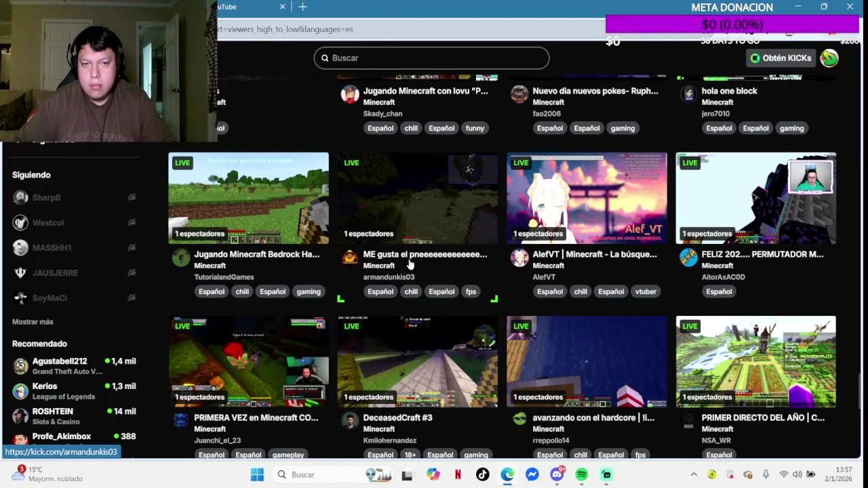This screenshot has height=488, width=868.
Task: Select the gaming tag on TutorialandGames stream
Action: [309, 291]
